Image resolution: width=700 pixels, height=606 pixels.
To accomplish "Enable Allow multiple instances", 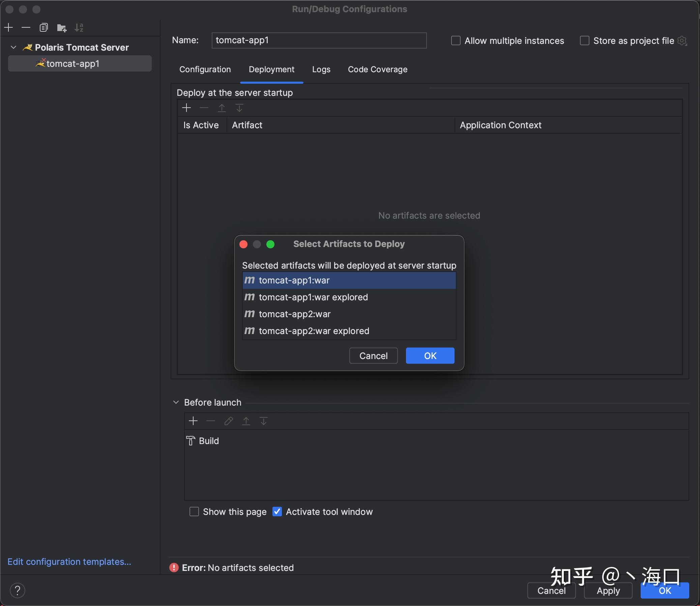I will click(456, 40).
